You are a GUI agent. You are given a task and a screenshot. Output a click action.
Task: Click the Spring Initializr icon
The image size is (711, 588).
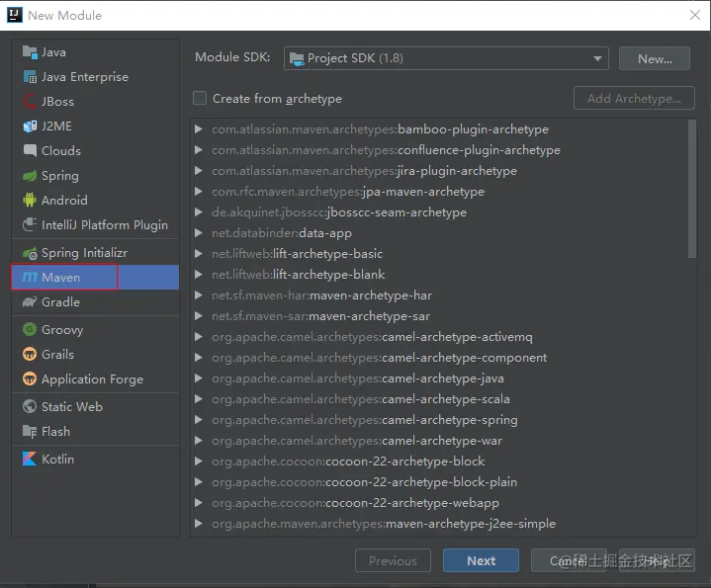(x=30, y=253)
